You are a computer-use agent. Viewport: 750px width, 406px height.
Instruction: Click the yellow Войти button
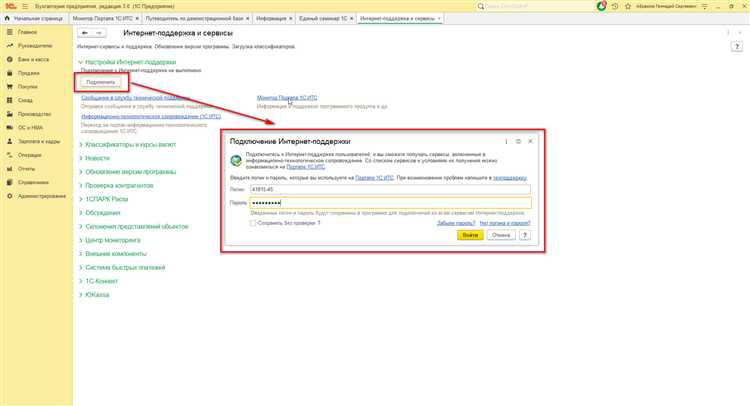click(x=470, y=235)
